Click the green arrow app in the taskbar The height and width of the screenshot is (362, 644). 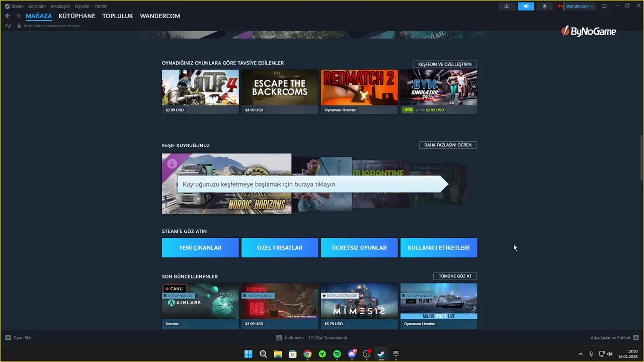[x=323, y=354]
